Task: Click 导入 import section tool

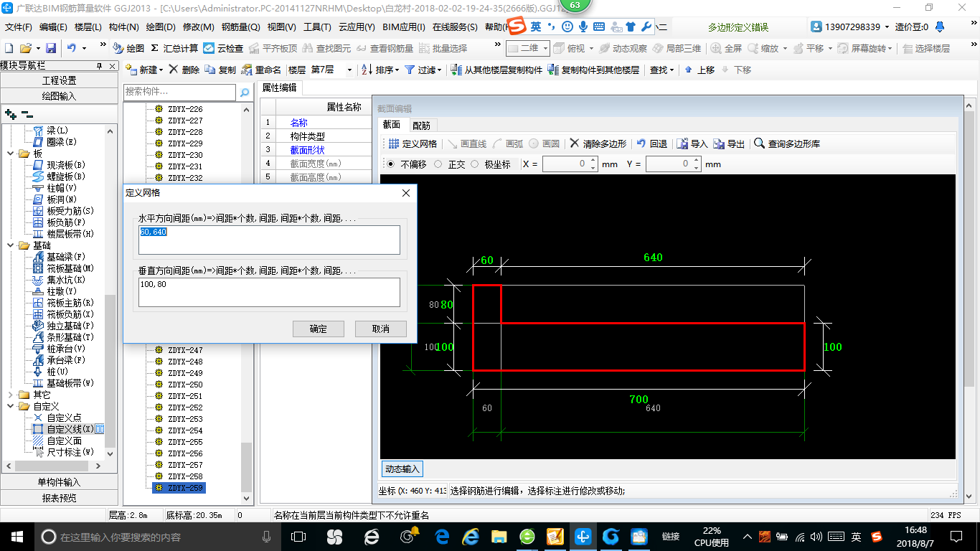Action: point(692,143)
